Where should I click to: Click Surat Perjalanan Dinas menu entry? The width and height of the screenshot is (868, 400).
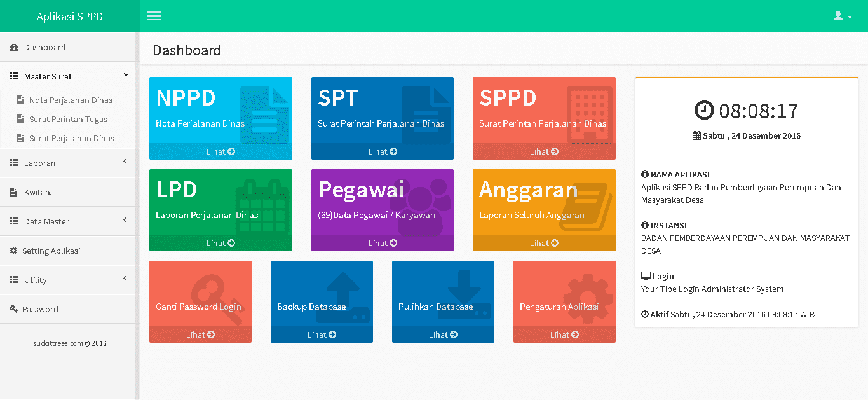point(71,138)
